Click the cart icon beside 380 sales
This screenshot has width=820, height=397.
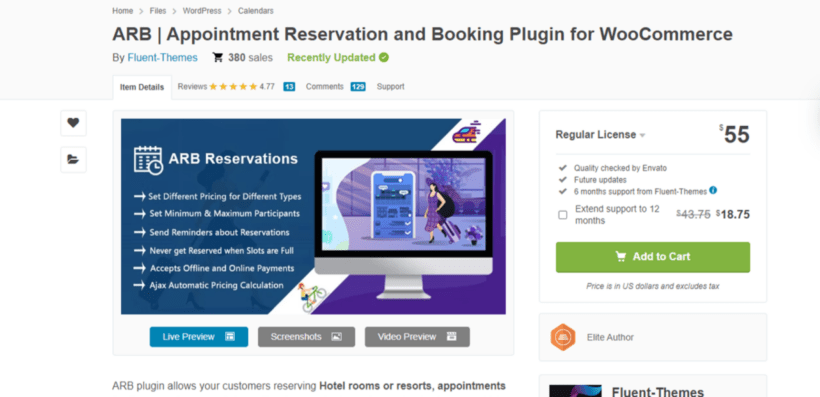218,58
